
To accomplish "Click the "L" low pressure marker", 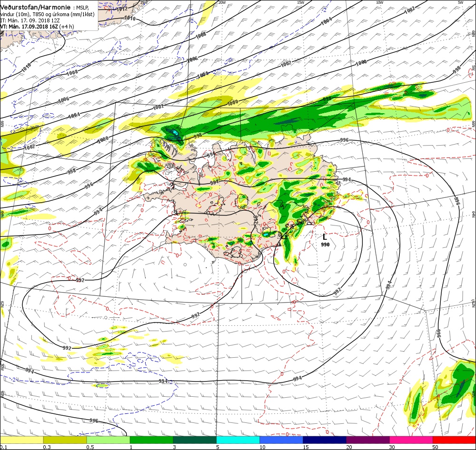I will (325, 237).
